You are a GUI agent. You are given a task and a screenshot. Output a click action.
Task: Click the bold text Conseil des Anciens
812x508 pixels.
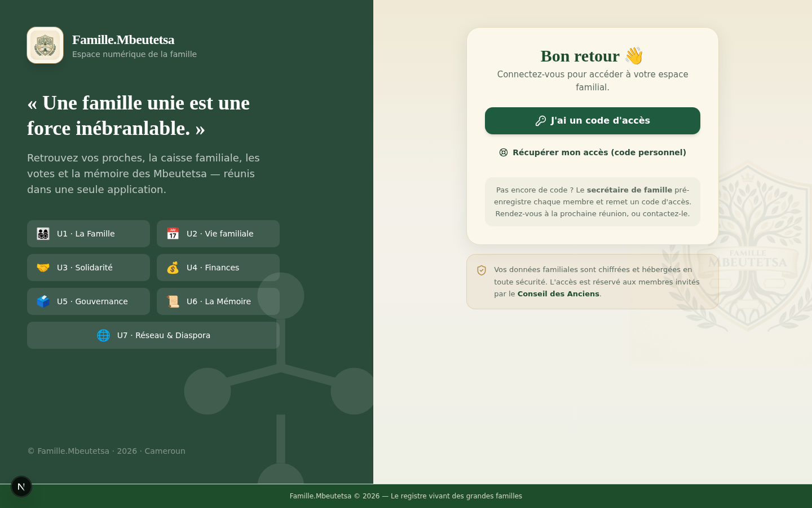(558, 294)
